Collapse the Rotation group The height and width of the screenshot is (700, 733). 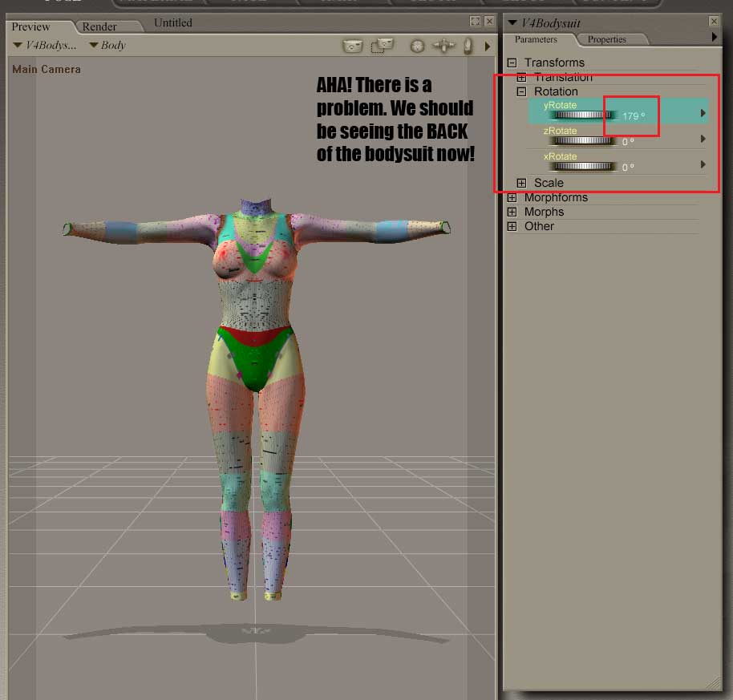521,92
